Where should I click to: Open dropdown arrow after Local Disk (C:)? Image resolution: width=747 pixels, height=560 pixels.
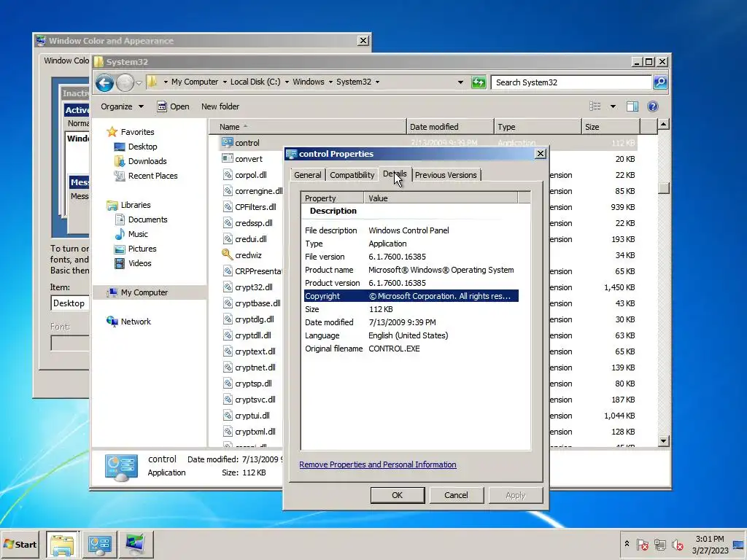point(287,82)
